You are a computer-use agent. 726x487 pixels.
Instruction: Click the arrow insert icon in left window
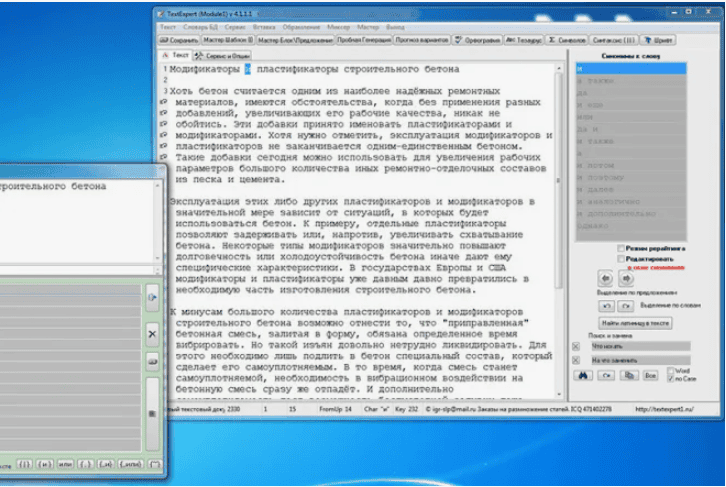152,297
